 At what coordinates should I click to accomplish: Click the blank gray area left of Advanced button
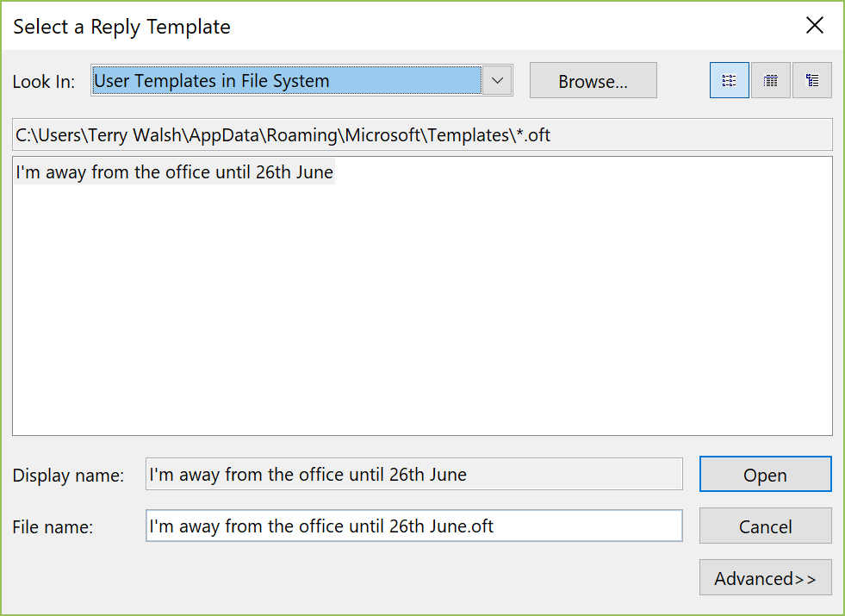(351, 578)
